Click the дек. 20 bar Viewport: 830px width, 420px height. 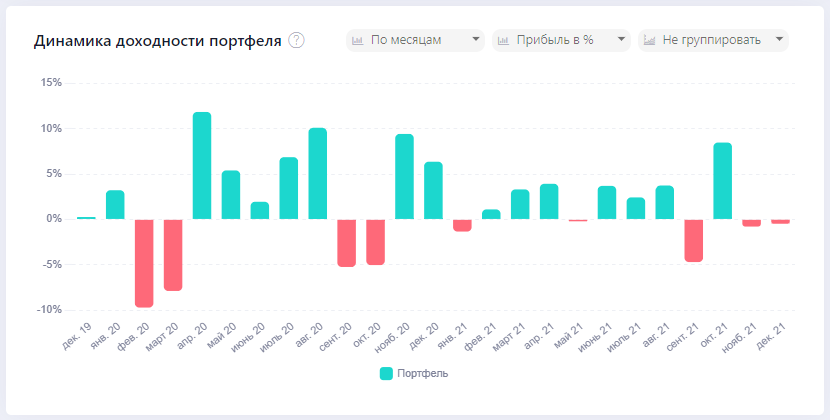click(x=433, y=190)
